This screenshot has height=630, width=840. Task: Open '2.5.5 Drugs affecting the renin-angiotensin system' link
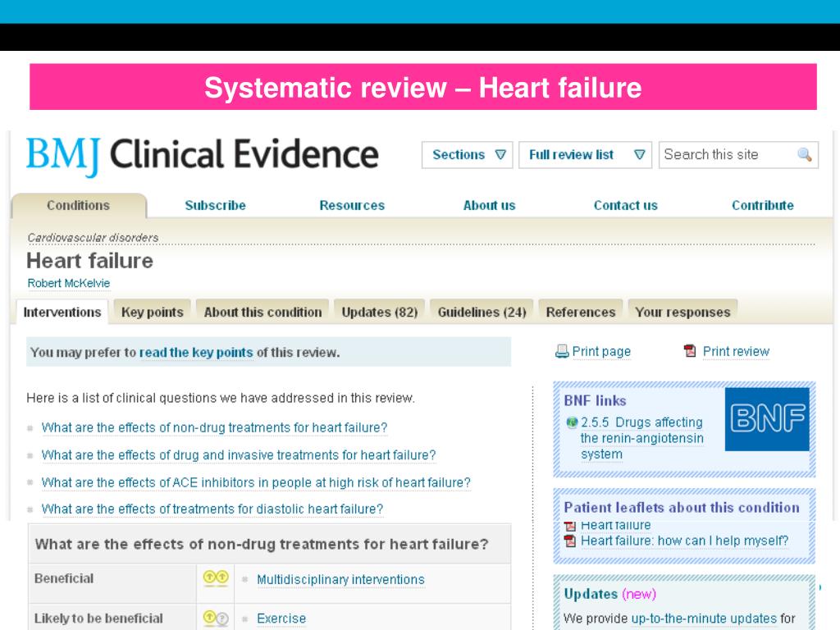(641, 438)
